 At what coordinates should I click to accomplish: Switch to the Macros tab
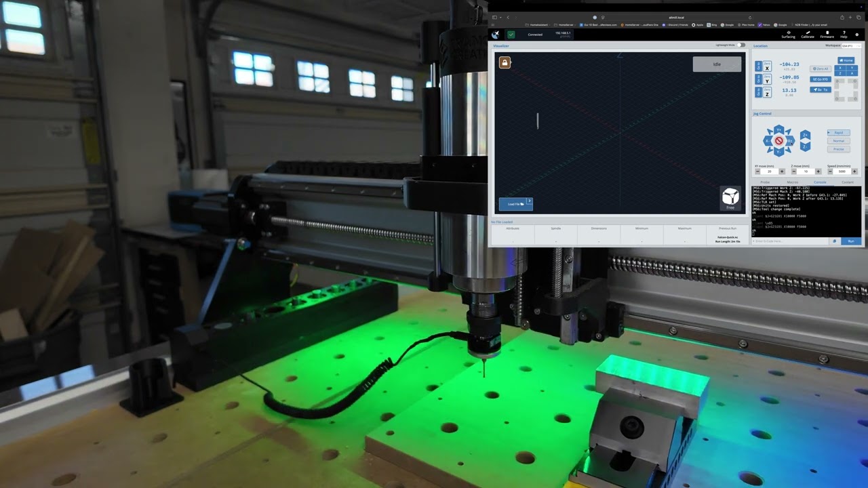coord(792,182)
